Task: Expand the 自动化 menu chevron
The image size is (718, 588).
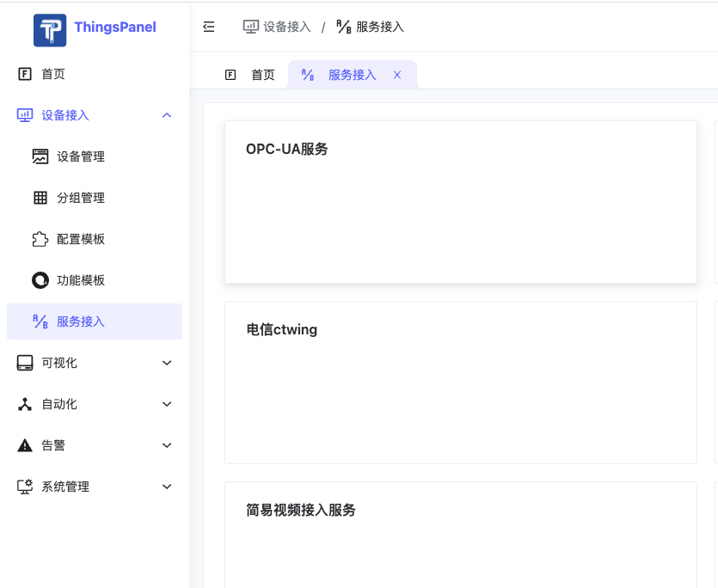Action: click(x=167, y=404)
